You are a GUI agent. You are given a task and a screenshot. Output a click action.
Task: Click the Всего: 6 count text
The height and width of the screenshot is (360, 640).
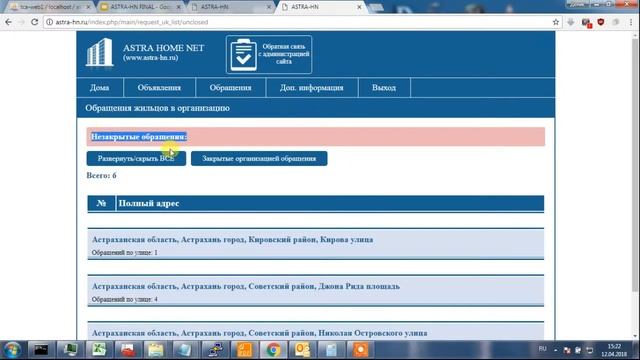[x=101, y=176]
